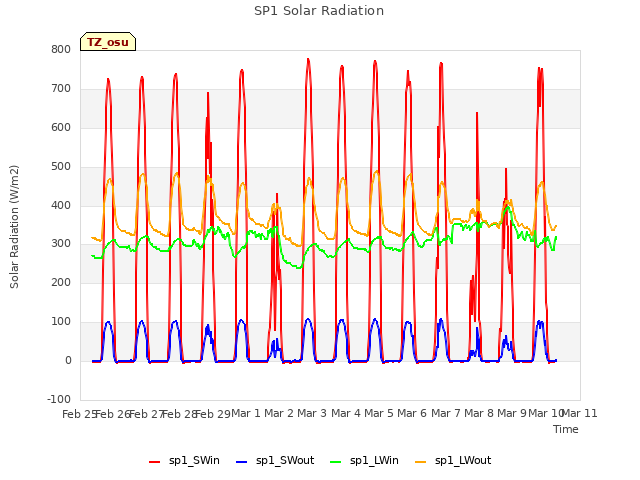Click the Mar 4 x-axis tick label
Screen dimensions: 640x480
[x=346, y=413]
